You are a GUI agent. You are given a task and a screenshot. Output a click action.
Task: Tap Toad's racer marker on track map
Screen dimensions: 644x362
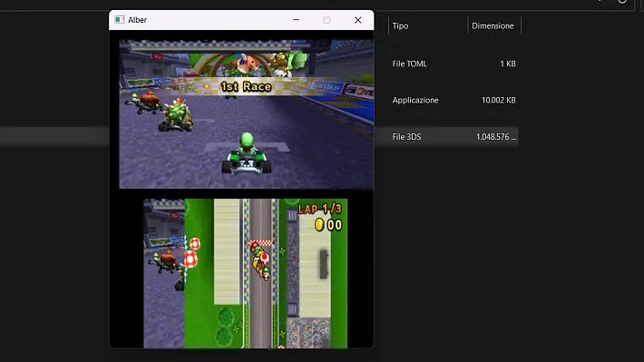265,258
